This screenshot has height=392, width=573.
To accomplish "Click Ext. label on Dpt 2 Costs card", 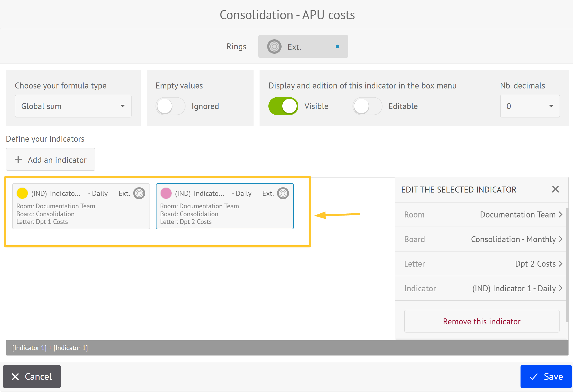I will pyautogui.click(x=268, y=193).
